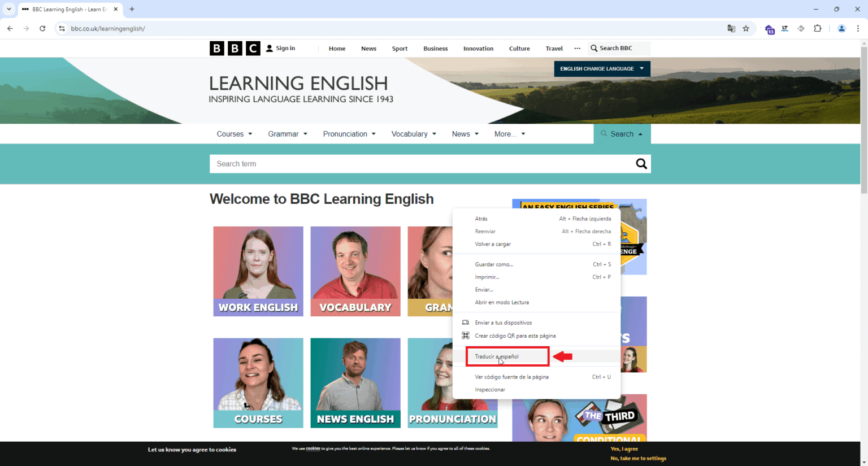Select 'Traducir a español' in context menu
Screen dimensions: 868x466
(x=497, y=356)
